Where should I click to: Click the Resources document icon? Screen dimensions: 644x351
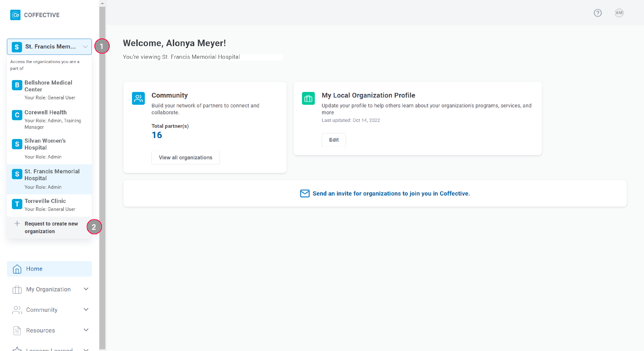click(17, 330)
